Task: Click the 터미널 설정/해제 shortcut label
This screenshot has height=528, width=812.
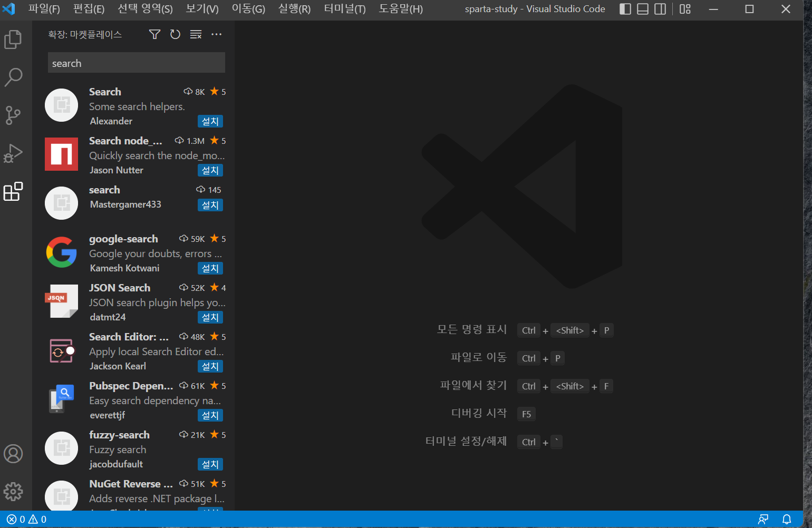Action: point(466,441)
